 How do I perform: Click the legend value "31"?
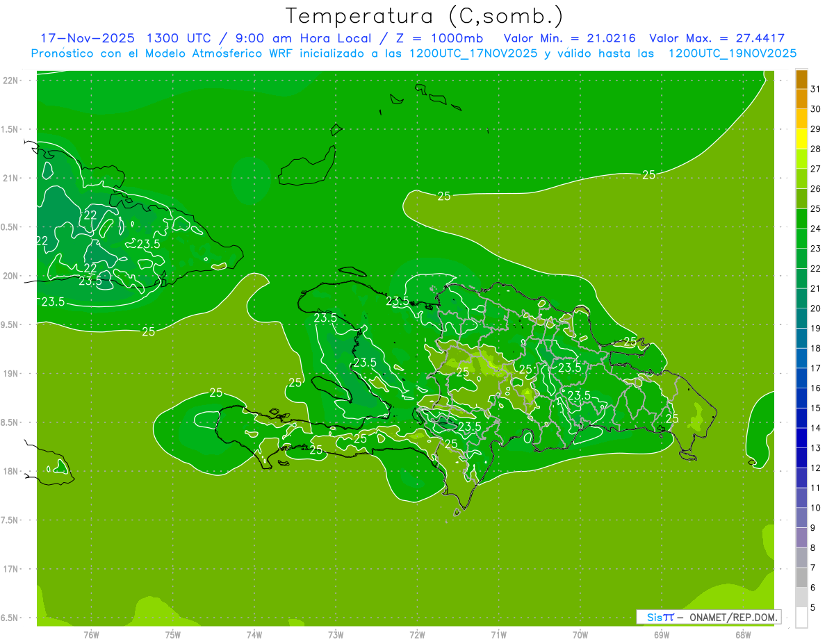coord(815,89)
